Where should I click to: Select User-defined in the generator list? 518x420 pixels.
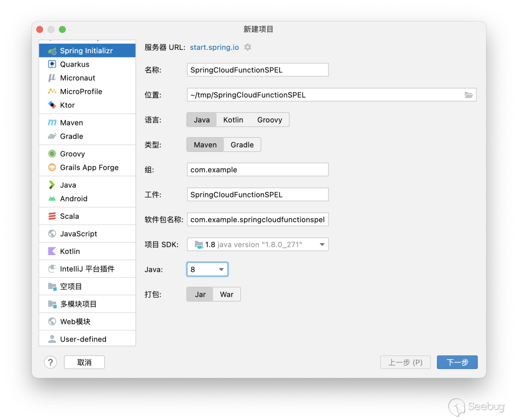pyautogui.click(x=87, y=339)
